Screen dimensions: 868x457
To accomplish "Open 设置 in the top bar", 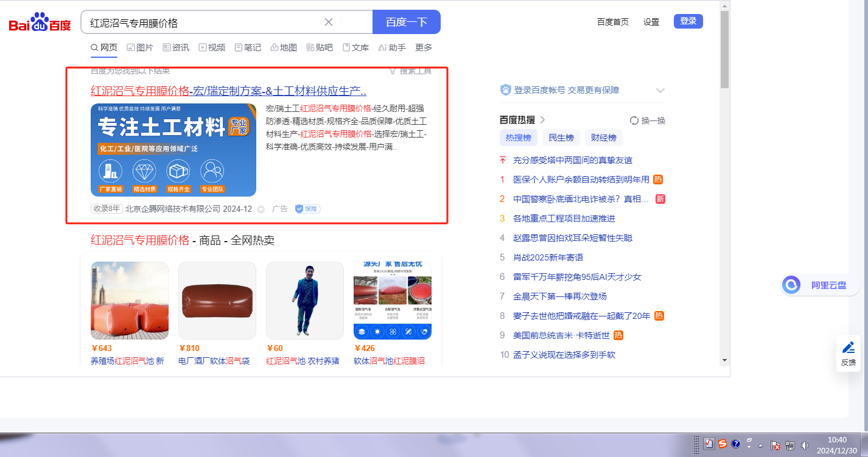I will pos(651,22).
